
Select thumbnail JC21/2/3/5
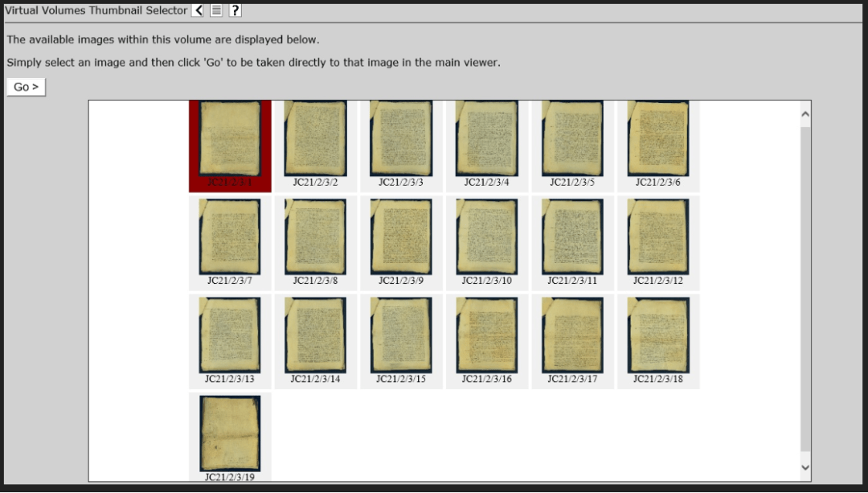[572, 140]
